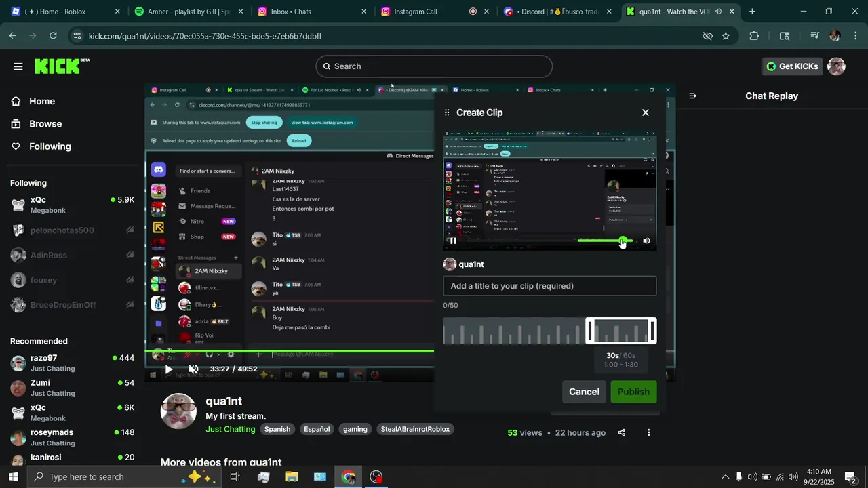Screen dimensions: 868x488
Task: Click the crossed-eye icon in address bar
Action: pos(707,36)
